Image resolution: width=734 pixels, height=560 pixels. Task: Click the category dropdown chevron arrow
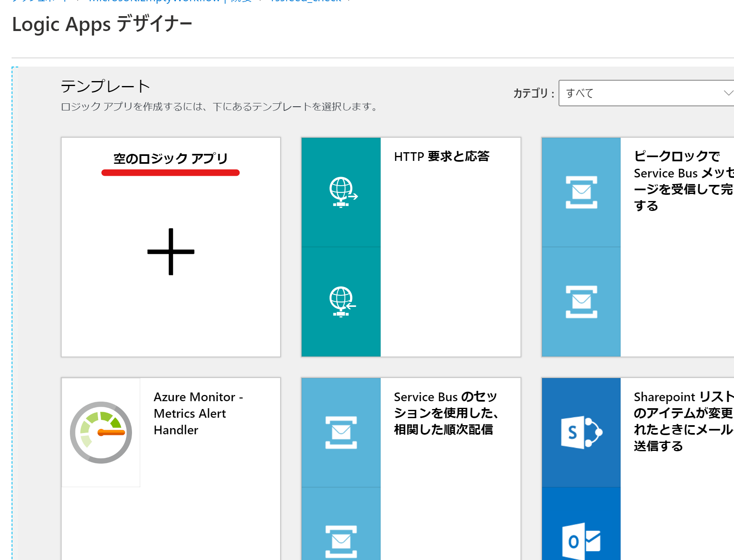click(728, 93)
